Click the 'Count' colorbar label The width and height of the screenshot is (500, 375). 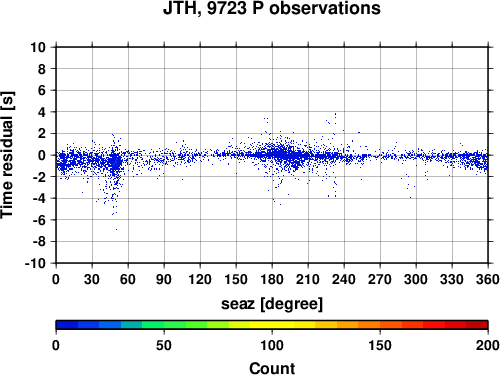coord(272,368)
